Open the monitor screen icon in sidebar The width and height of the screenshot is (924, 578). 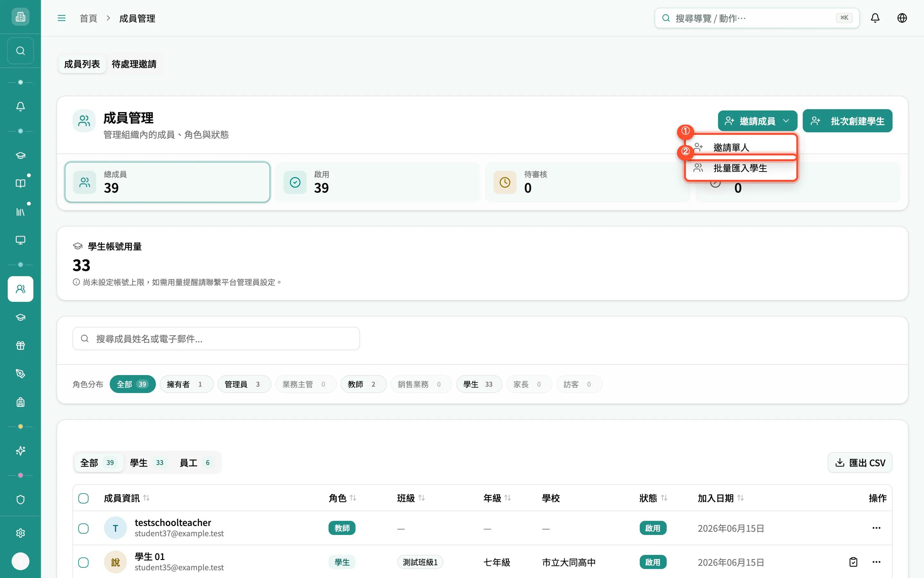point(21,240)
